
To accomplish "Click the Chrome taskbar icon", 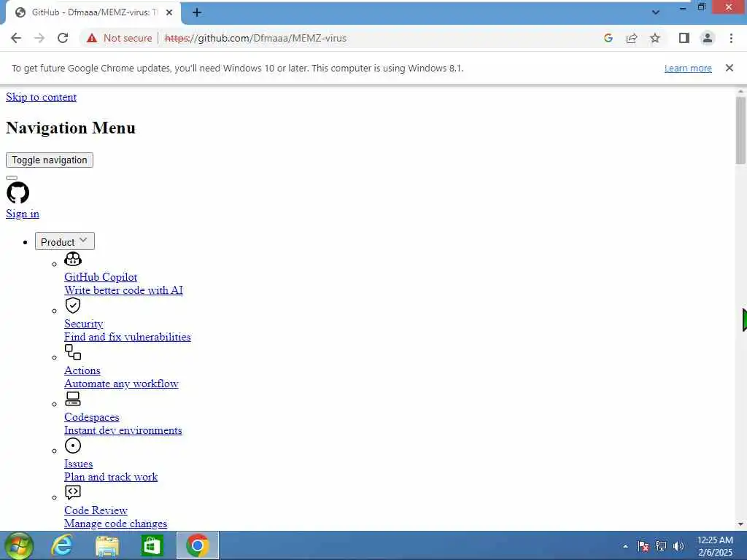I will 198,545.
